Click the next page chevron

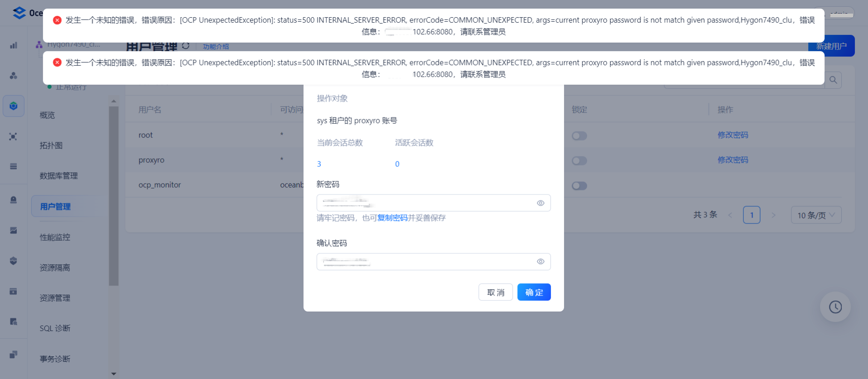coord(774,215)
